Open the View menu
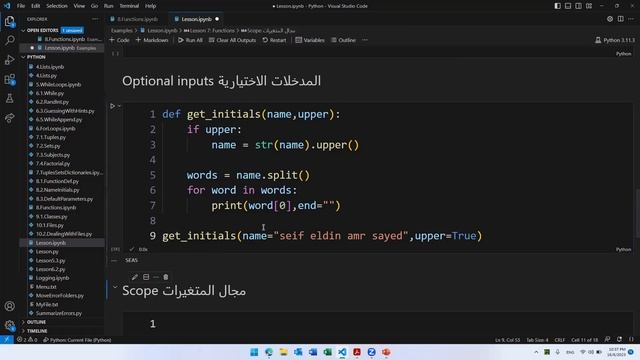The width and height of the screenshot is (640, 360). [x=79, y=6]
